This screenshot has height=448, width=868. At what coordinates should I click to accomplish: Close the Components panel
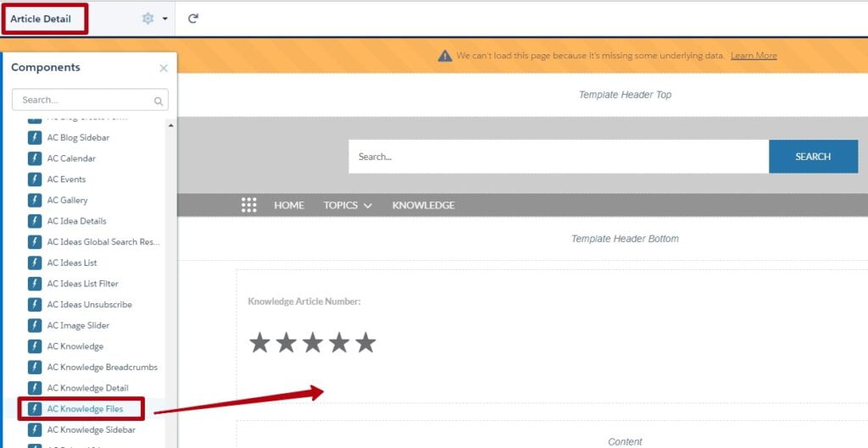[x=164, y=68]
